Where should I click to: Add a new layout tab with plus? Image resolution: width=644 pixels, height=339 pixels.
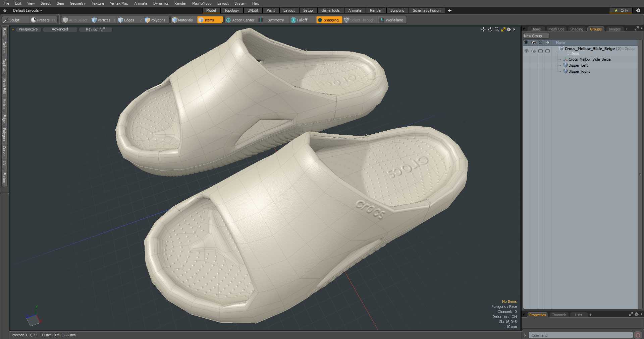pyautogui.click(x=450, y=10)
